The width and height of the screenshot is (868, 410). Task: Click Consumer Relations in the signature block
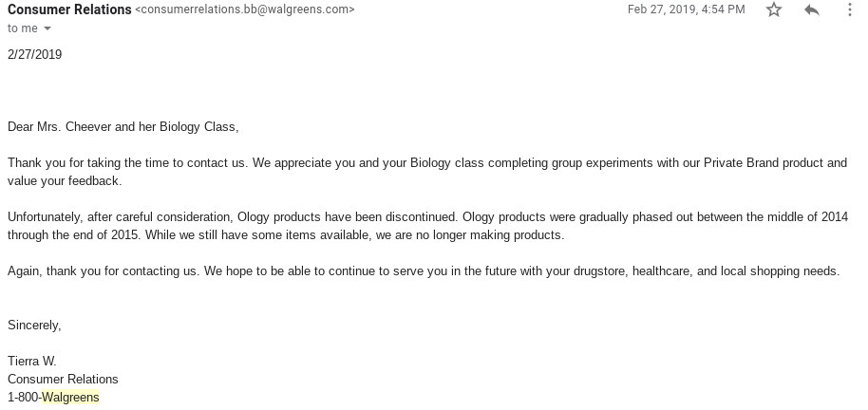click(63, 380)
